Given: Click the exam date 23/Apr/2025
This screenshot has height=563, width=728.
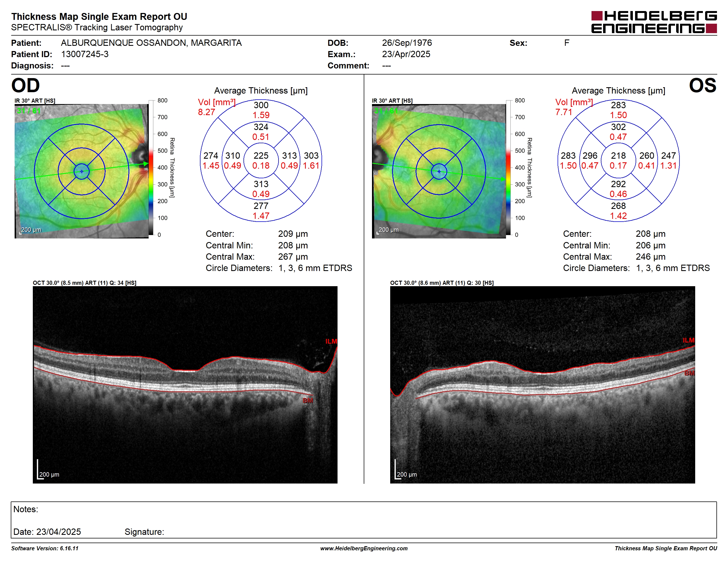Looking at the screenshot, I should (x=406, y=54).
